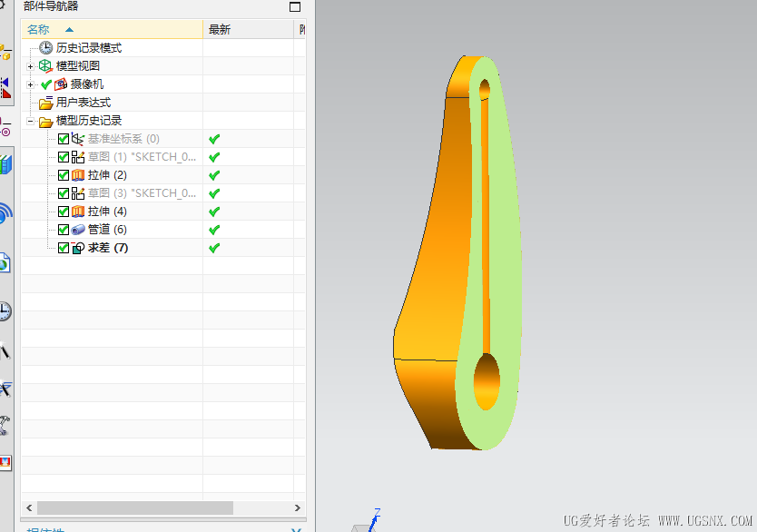This screenshot has height=532, width=757.
Task: Disable the 求差 (7) feature checkbox
Action: [x=64, y=248]
